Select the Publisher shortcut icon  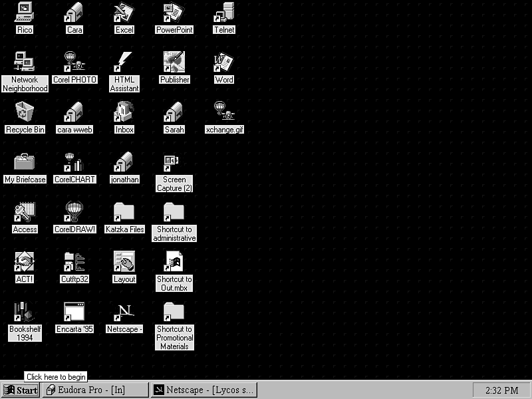coord(174,62)
